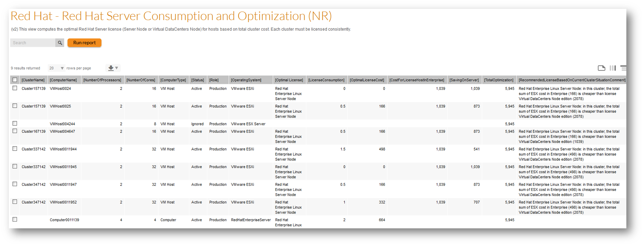The width and height of the screenshot is (644, 246).
Task: Sort by [Optimal License] column header
Action: (x=289, y=80)
